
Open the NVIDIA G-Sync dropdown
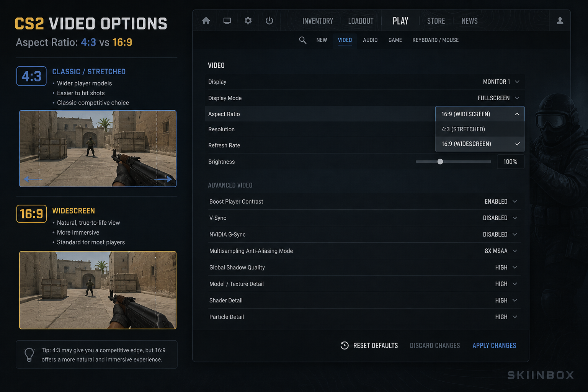click(500, 235)
